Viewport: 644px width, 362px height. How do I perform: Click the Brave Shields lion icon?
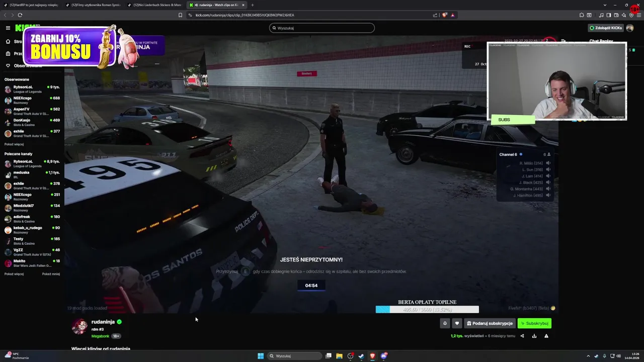(x=445, y=15)
